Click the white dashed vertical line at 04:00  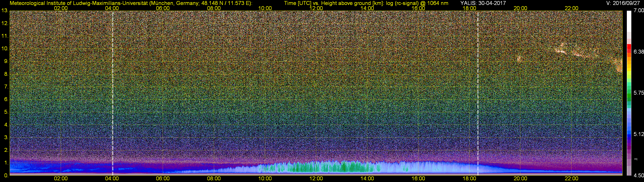click(113, 93)
